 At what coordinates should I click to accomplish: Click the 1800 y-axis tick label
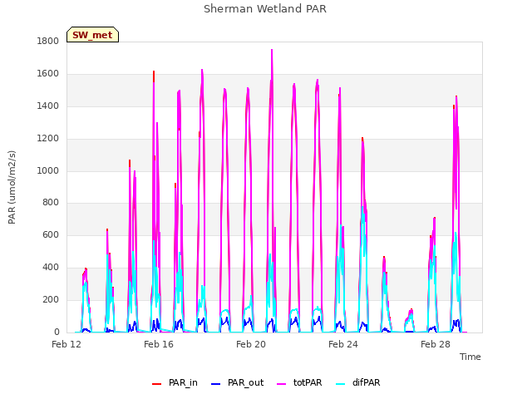coord(48,42)
